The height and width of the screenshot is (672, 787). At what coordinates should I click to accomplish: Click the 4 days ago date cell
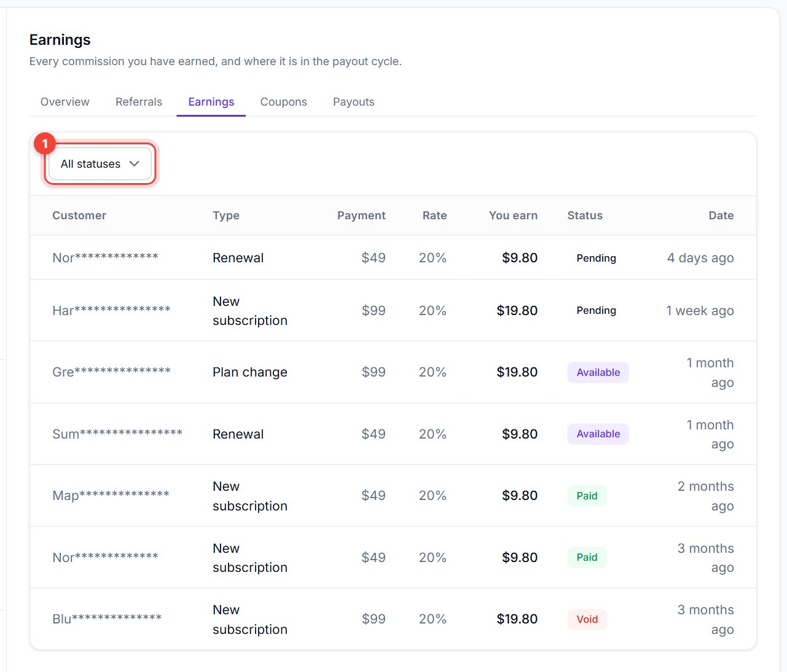700,258
